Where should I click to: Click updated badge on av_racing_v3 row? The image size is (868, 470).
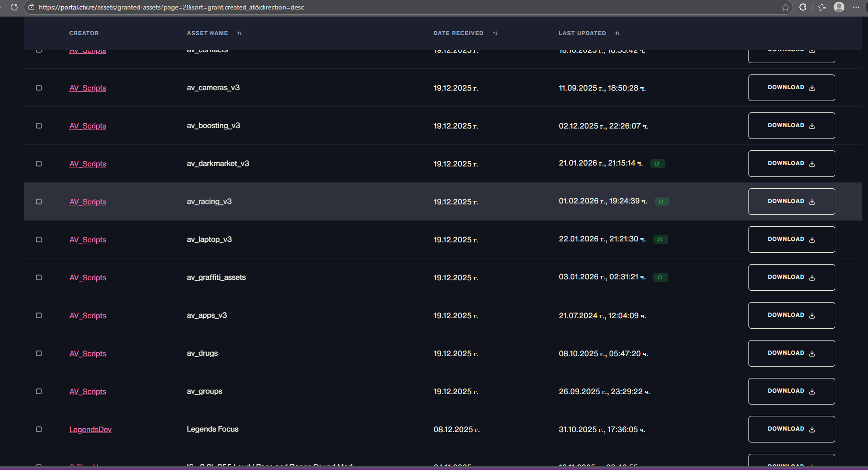662,202
